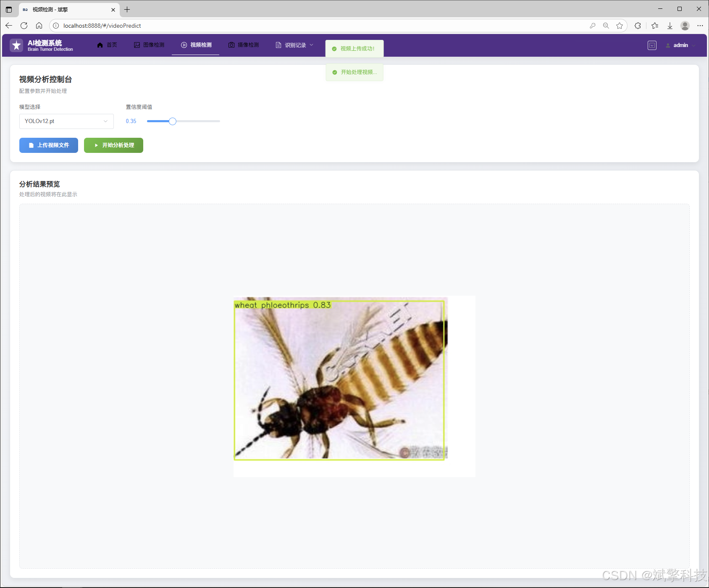Image resolution: width=709 pixels, height=588 pixels.
Task: Click the password key icon
Action: (x=593, y=26)
